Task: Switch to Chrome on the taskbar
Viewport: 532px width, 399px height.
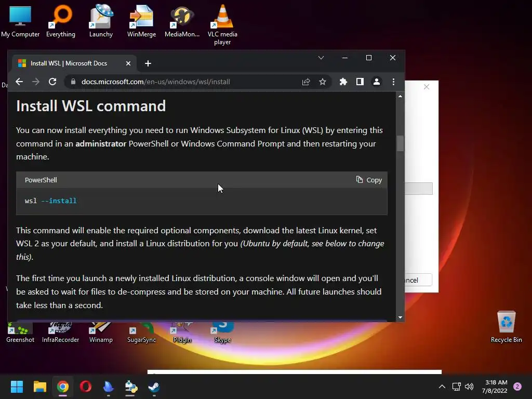Action: [63, 387]
